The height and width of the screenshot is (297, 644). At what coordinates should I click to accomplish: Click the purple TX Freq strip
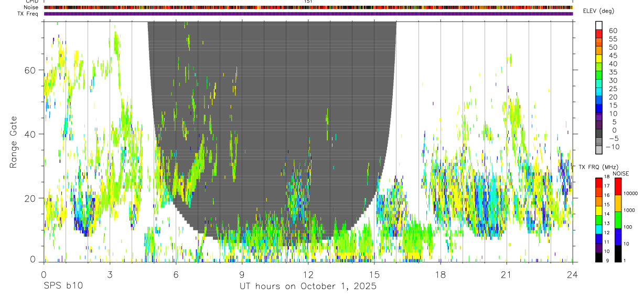(x=308, y=14)
